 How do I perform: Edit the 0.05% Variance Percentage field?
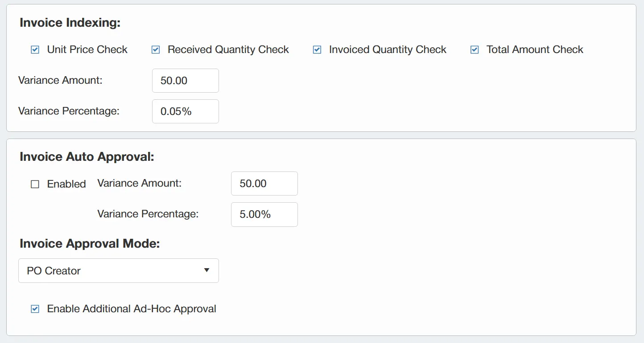186,111
